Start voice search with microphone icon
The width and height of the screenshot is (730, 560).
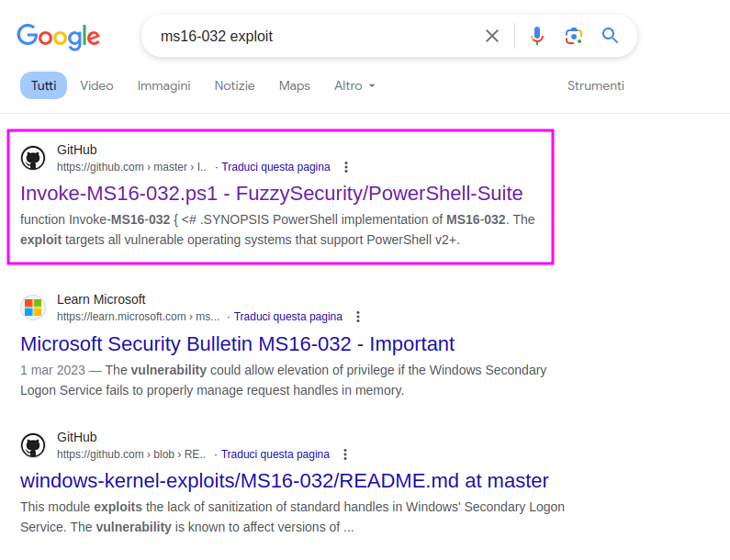(x=537, y=36)
